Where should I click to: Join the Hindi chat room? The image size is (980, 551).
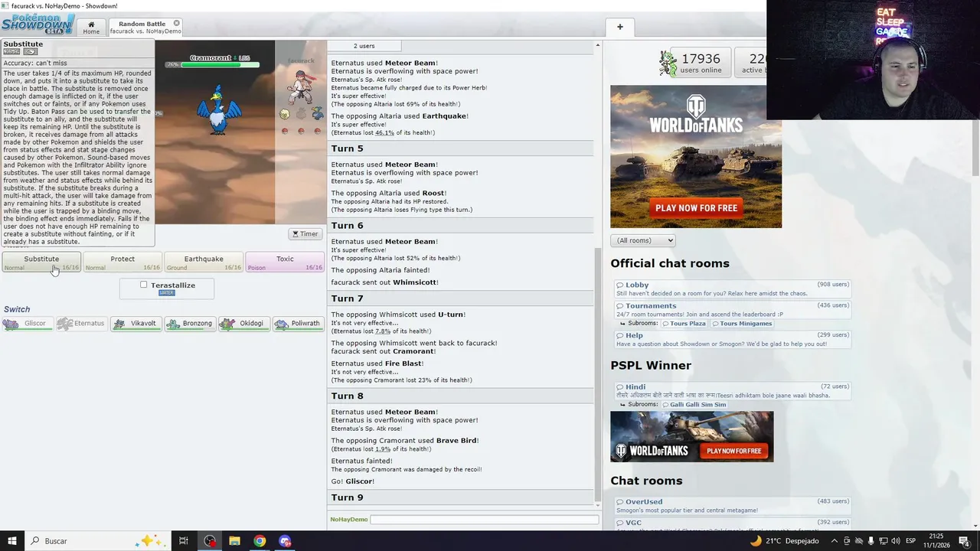pos(733,391)
